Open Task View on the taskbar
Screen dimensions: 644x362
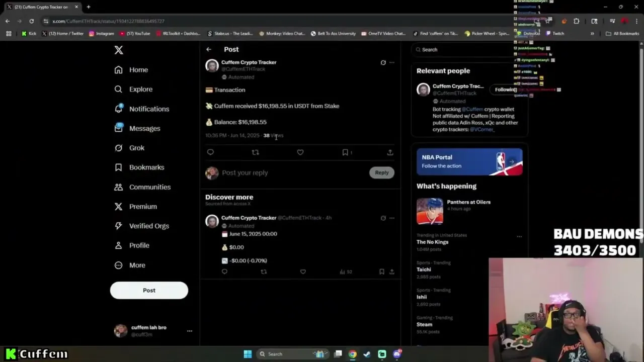[338, 354]
